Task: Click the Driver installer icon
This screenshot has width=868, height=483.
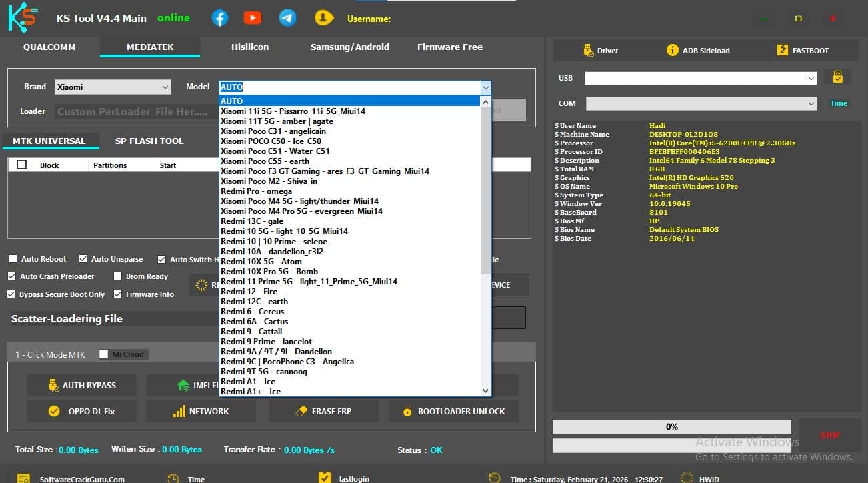Action: coord(587,49)
